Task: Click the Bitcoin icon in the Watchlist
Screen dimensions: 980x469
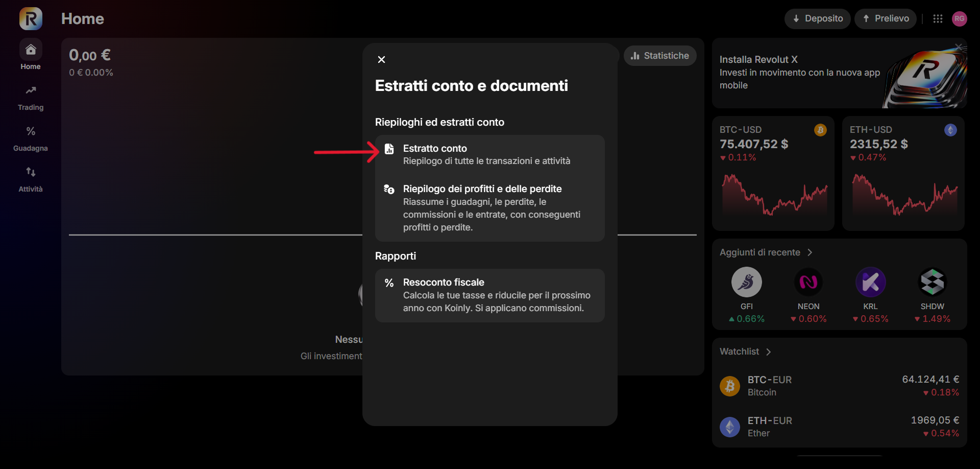Action: click(730, 386)
